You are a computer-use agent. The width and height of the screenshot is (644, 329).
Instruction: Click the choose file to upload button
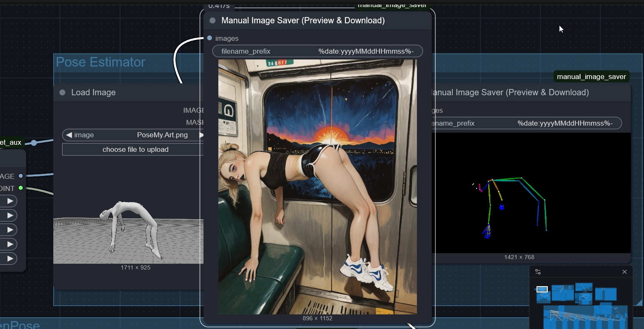pyautogui.click(x=135, y=150)
